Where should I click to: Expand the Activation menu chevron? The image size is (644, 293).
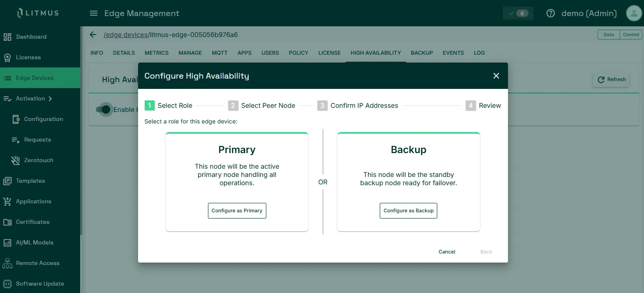pyautogui.click(x=50, y=99)
